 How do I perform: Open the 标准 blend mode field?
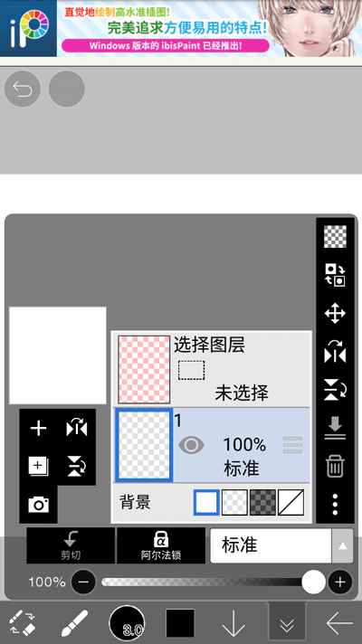(x=271, y=545)
